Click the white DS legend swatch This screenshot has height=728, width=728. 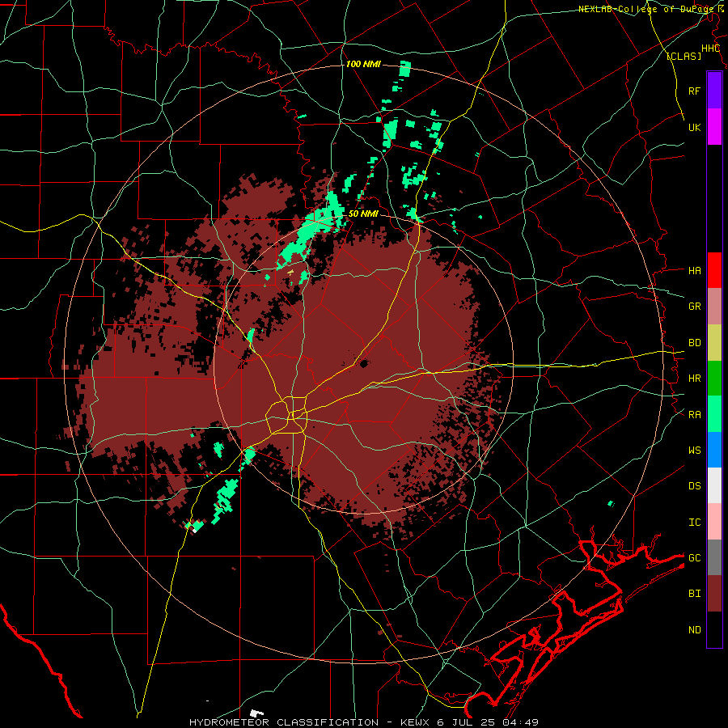tap(714, 485)
